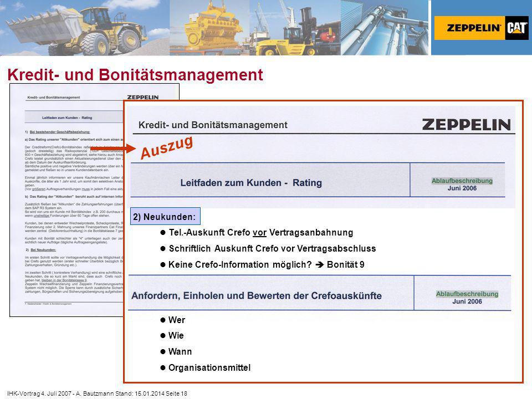Select the yellow engine photo in the banner
This screenshot has width=532, height=399.
(x=209, y=28)
